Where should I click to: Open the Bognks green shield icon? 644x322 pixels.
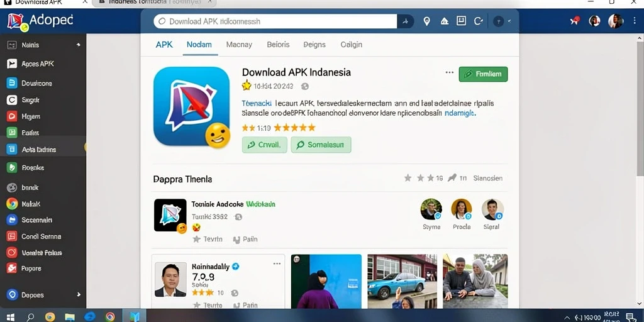tap(12, 167)
